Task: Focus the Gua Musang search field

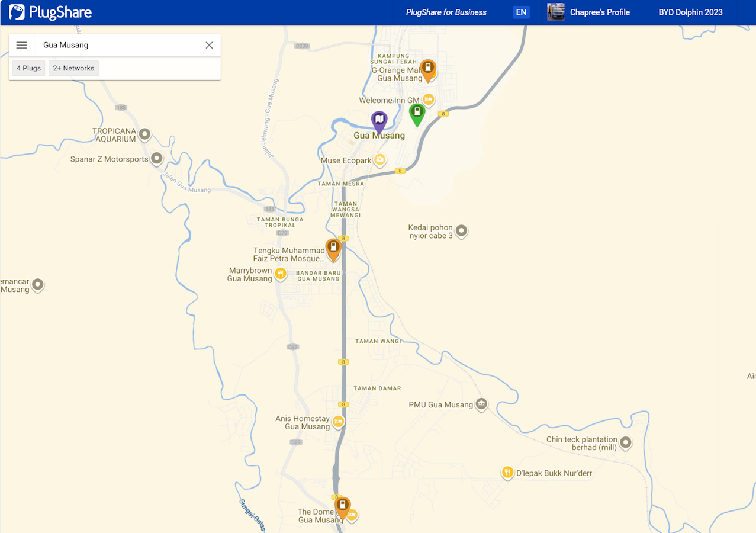Action: (x=118, y=45)
